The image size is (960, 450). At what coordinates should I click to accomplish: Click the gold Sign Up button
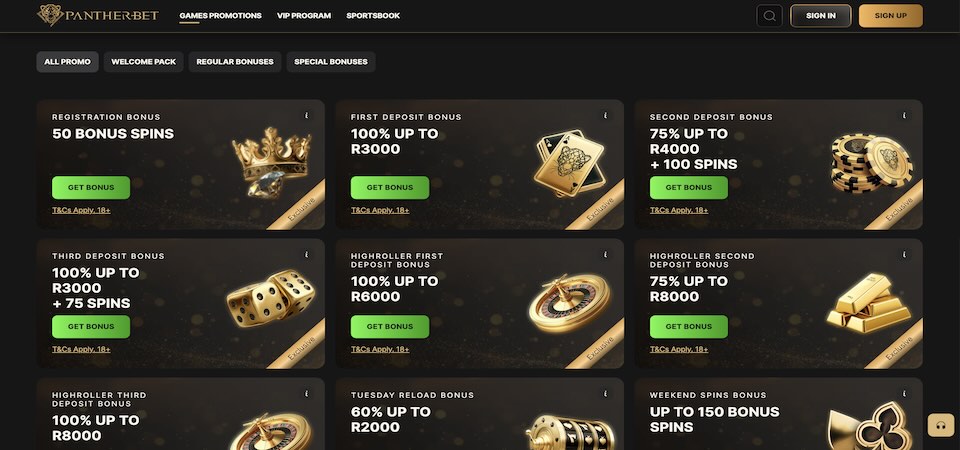tap(890, 16)
